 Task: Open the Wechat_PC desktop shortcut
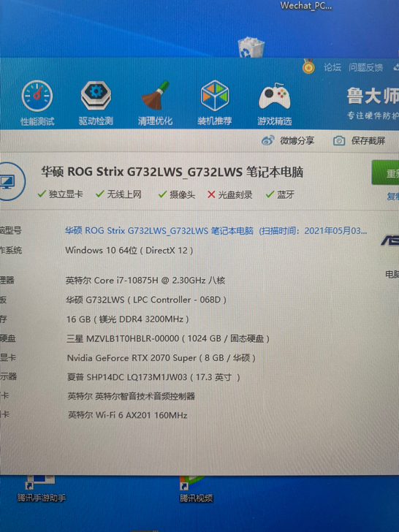[x=305, y=6]
